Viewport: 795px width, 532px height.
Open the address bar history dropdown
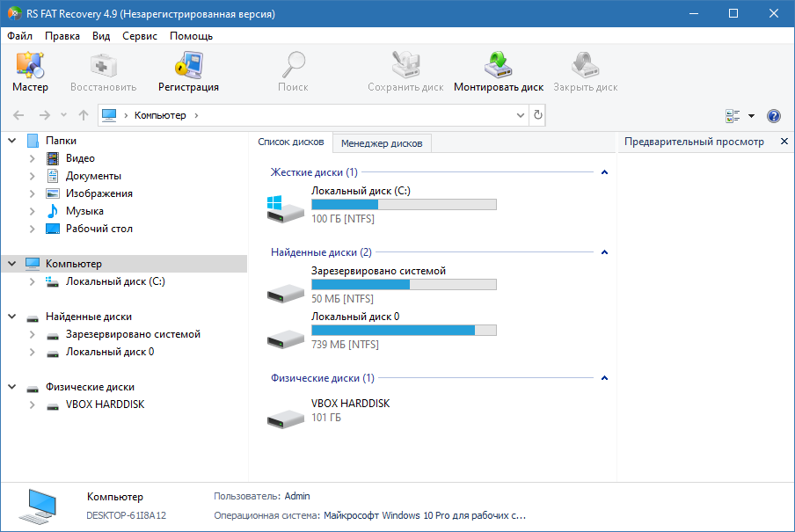[x=521, y=115]
